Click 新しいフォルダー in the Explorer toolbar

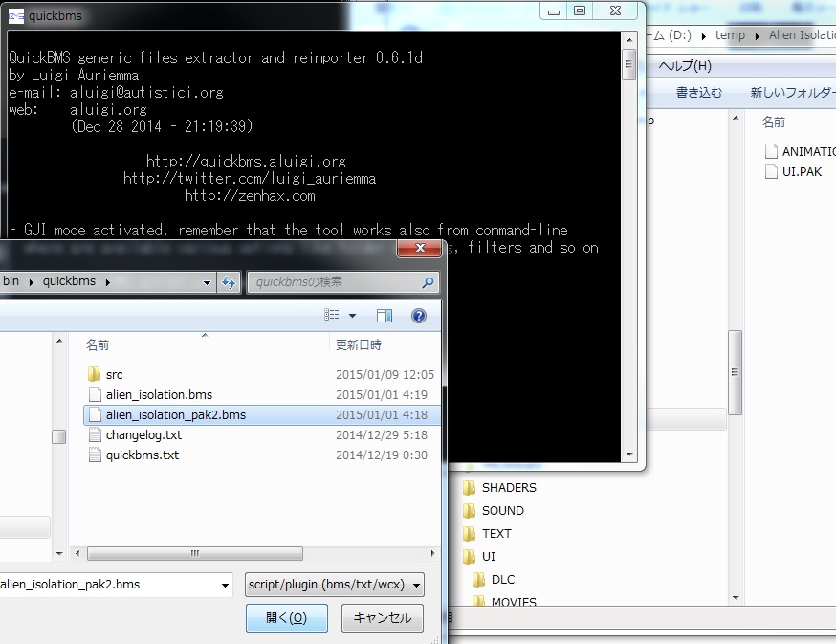tap(792, 92)
